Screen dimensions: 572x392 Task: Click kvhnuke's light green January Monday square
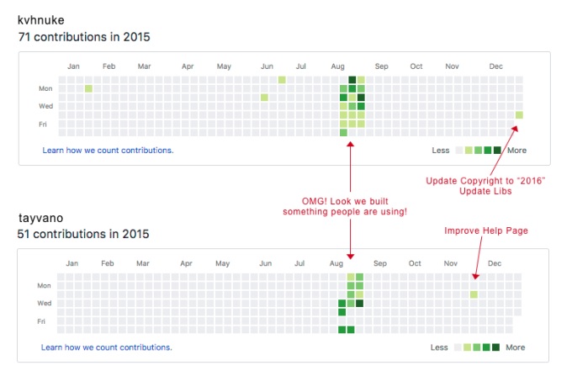[x=88, y=88]
